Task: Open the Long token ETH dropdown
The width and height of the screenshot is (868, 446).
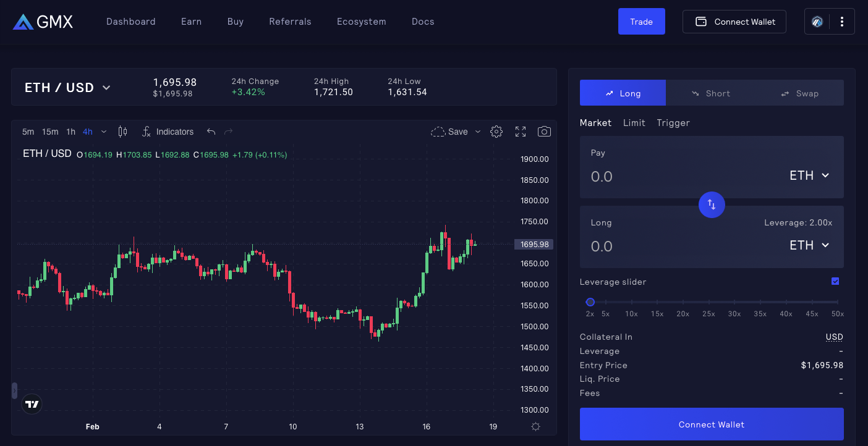Action: (810, 245)
